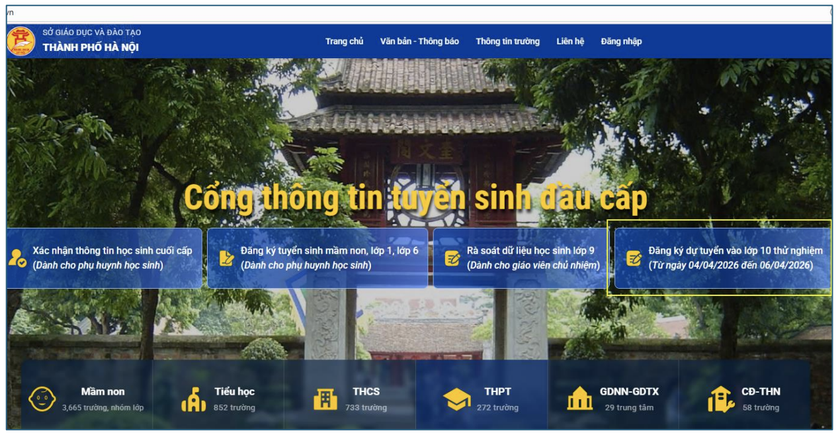The height and width of the screenshot is (441, 840).
Task: Click 'Cổng thông tin tuyển sinh đầu cấp' heading
Action: [x=416, y=199]
